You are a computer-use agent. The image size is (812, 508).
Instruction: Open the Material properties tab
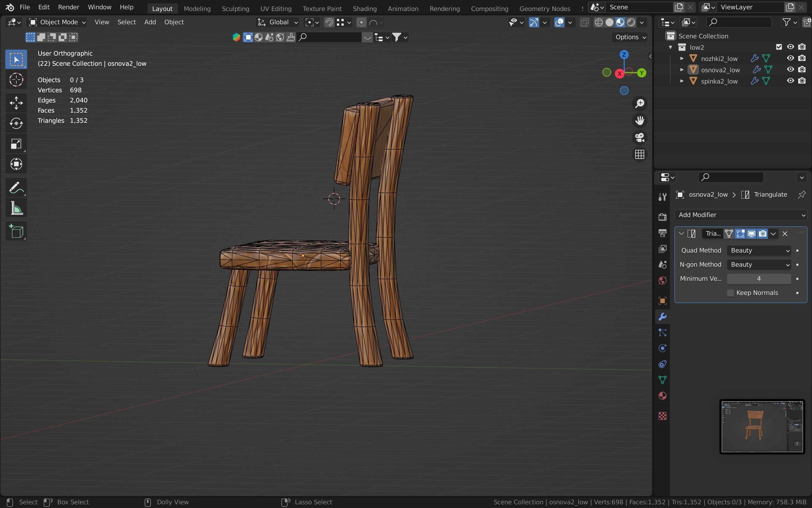(x=662, y=396)
